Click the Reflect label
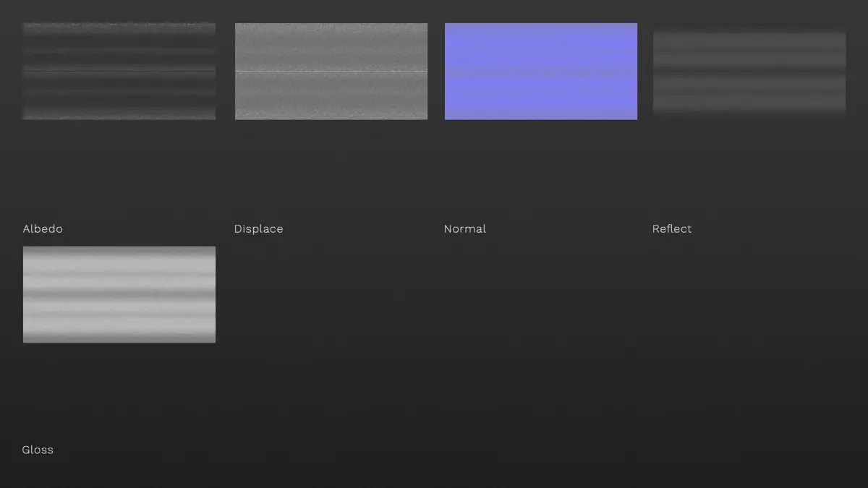The height and width of the screenshot is (488, 868). pos(672,228)
